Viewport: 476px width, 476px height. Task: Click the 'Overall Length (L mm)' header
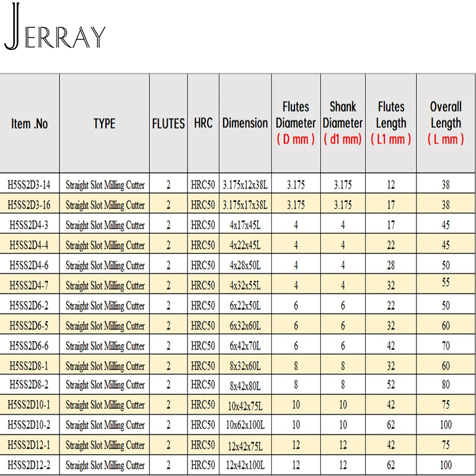coord(446,123)
